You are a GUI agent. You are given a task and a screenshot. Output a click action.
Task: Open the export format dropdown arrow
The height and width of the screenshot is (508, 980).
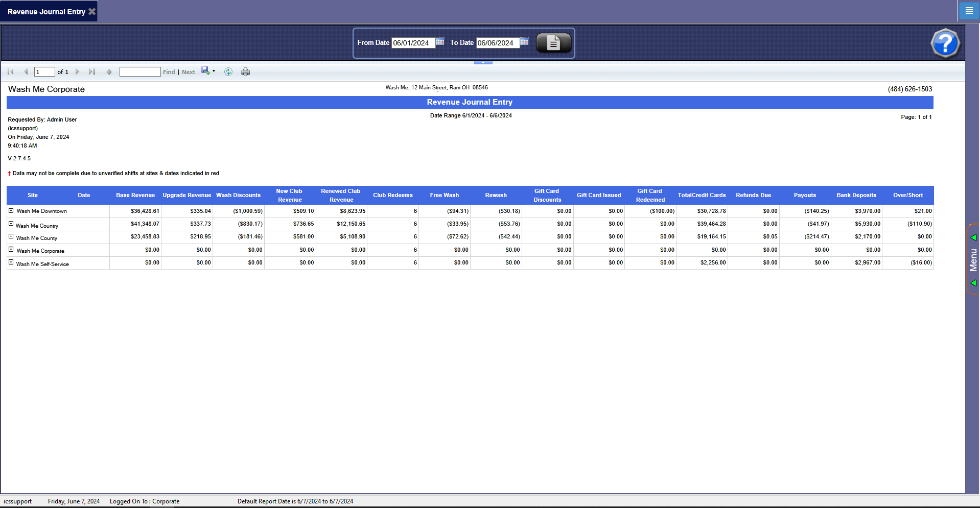pyautogui.click(x=214, y=71)
